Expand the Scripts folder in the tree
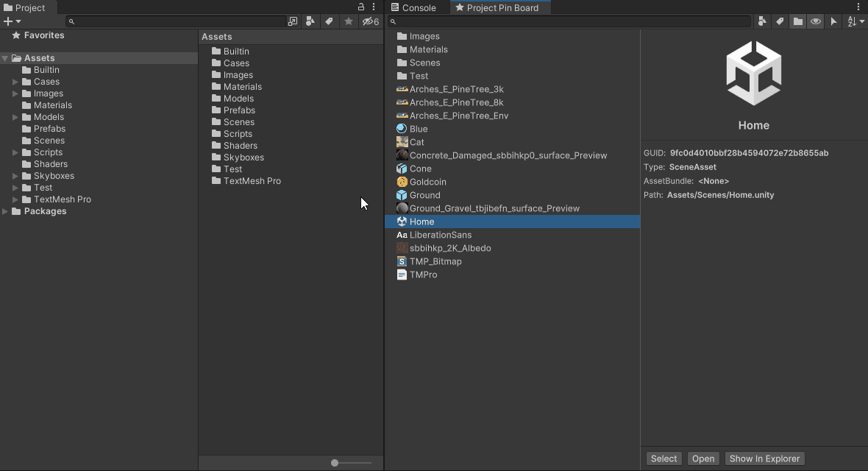This screenshot has height=471, width=868. (15, 152)
